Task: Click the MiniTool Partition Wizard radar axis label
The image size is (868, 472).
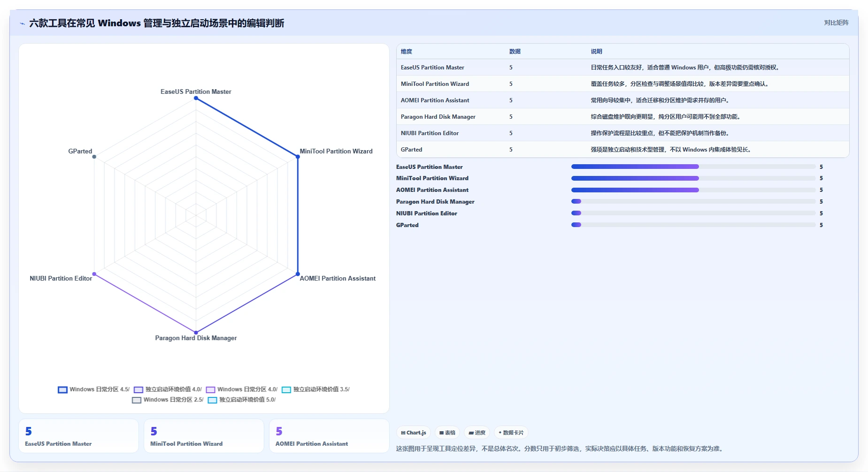Action: point(336,151)
